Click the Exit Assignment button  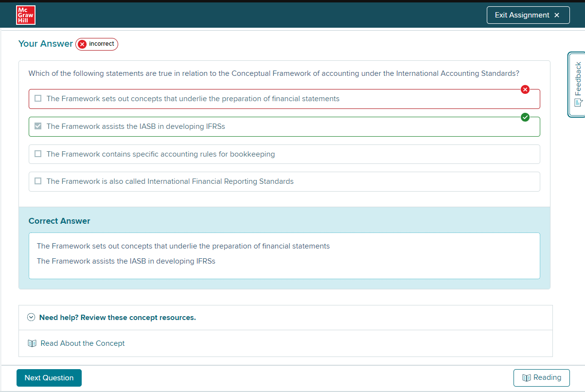[528, 15]
